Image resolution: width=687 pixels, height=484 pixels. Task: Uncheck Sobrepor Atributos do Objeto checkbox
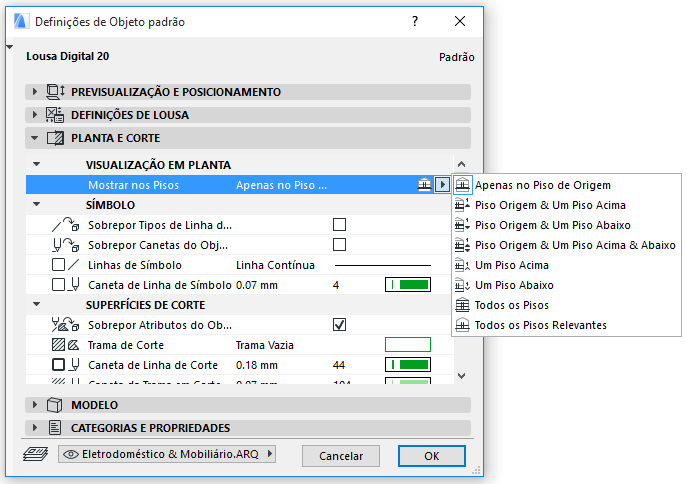[x=339, y=325]
